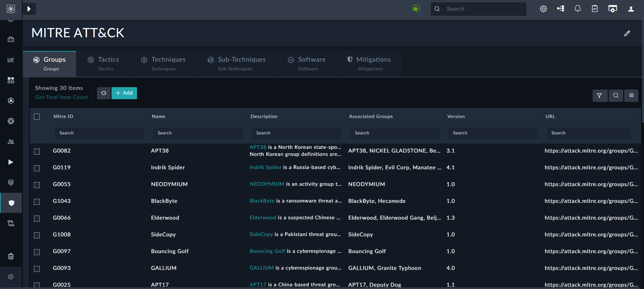
Task: Check the G0097 Bouncing Golf row checkbox
Action: click(37, 252)
